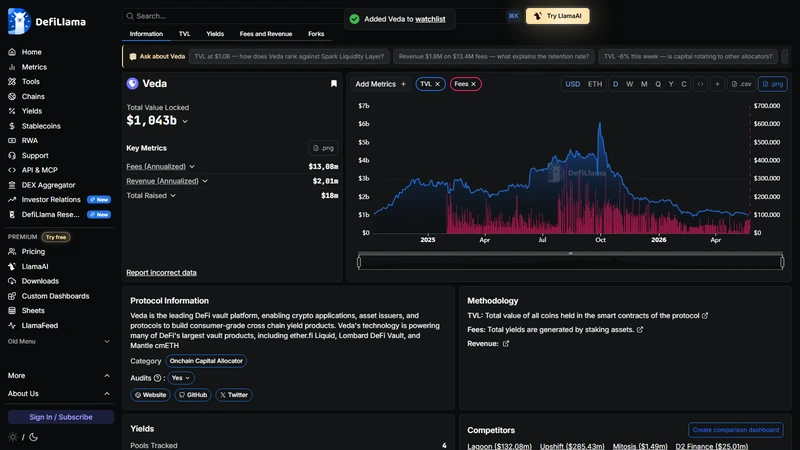800x450 pixels.
Task: Click Try LlamaAI button
Action: 558,16
